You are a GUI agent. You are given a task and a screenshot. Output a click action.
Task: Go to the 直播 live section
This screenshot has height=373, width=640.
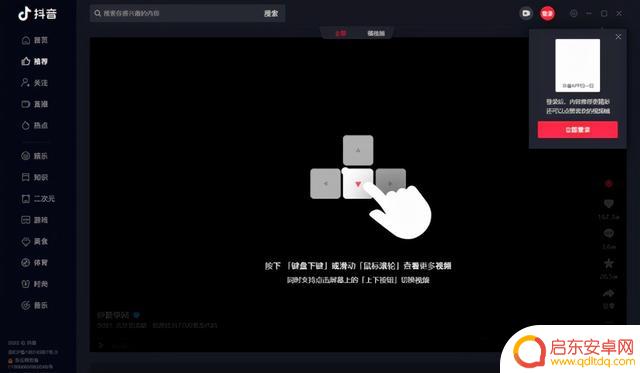[x=35, y=104]
